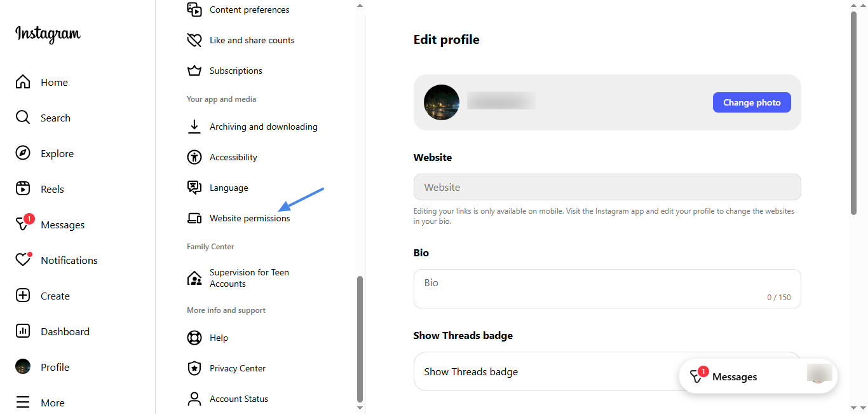Open Privacy Center link
This screenshot has width=868, height=414.
[x=237, y=368]
